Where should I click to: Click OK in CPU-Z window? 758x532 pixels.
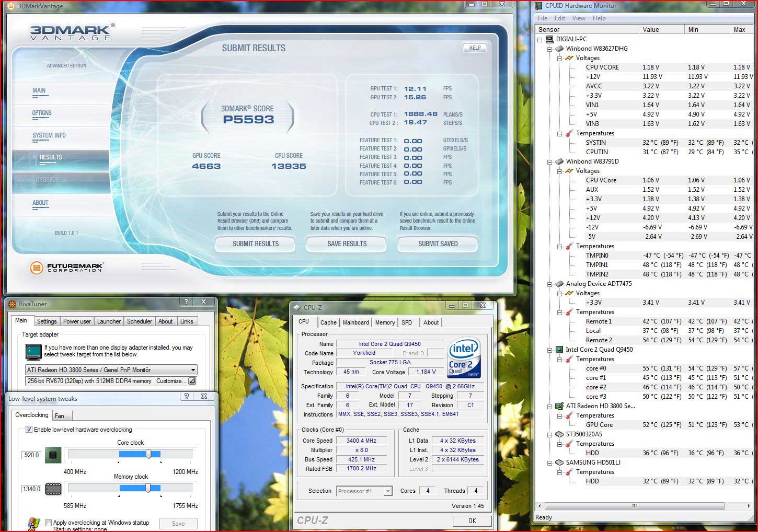coord(472,521)
